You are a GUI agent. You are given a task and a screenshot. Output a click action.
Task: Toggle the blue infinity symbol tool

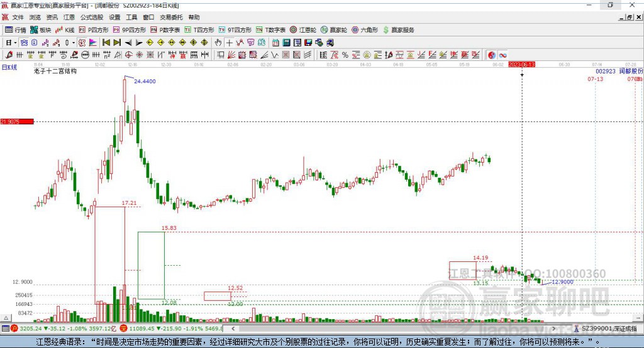[502, 55]
